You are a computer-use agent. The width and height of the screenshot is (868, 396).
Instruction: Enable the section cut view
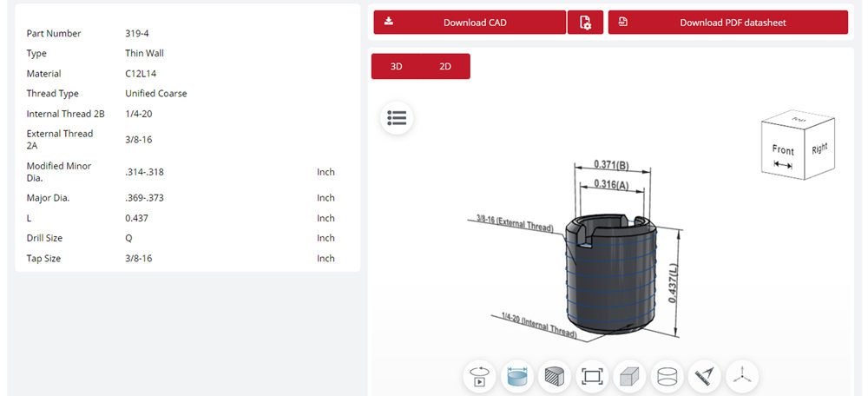tap(554, 376)
